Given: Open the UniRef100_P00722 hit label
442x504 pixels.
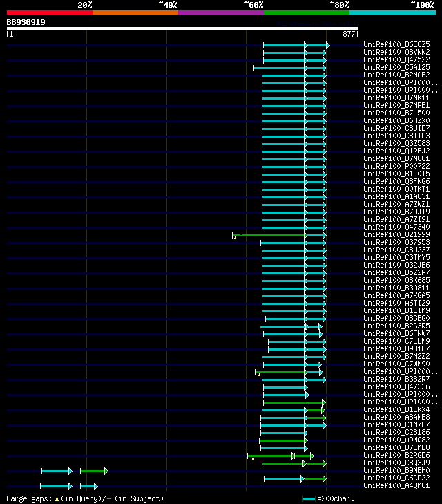Looking at the screenshot, I should [396, 166].
